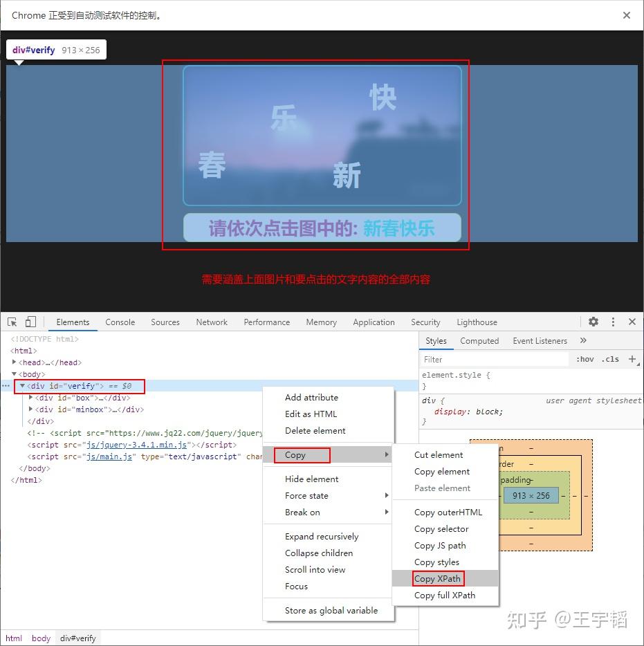Add a new style rule with plus icon
Image resolution: width=644 pixels, height=646 pixels.
tap(632, 359)
